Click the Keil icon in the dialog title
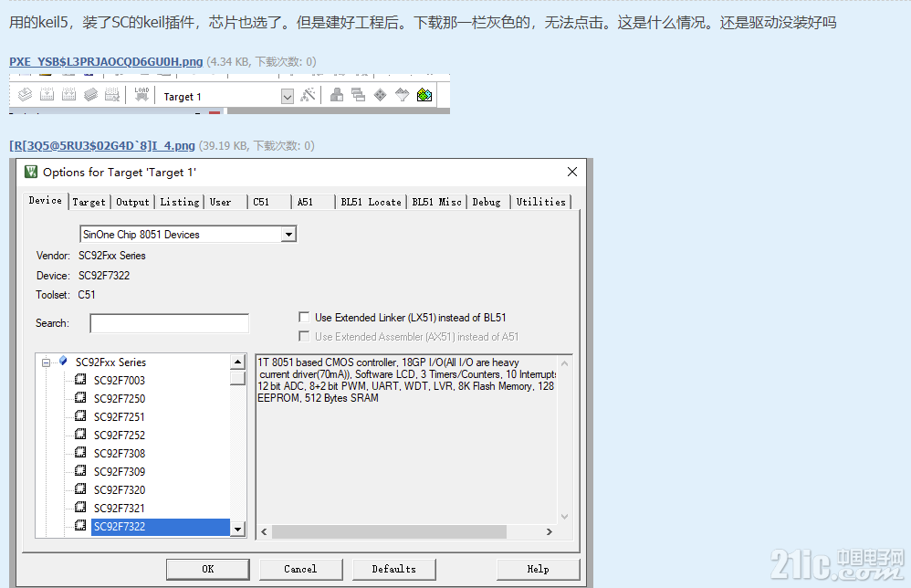911x588 pixels. (x=31, y=172)
